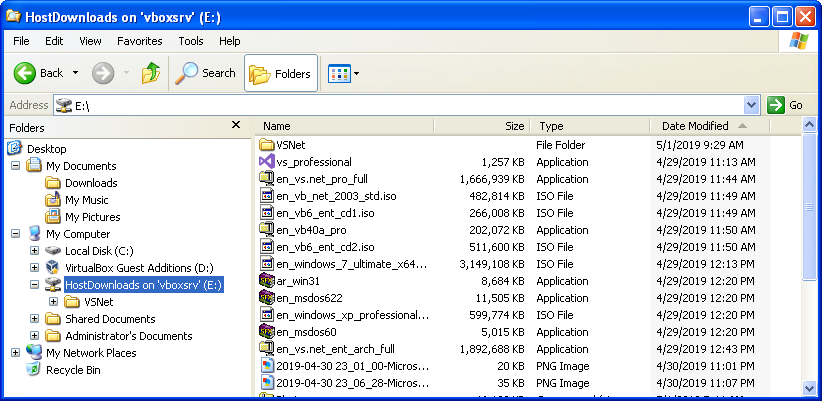Click the Go button
The height and width of the screenshot is (401, 822).
click(785, 105)
